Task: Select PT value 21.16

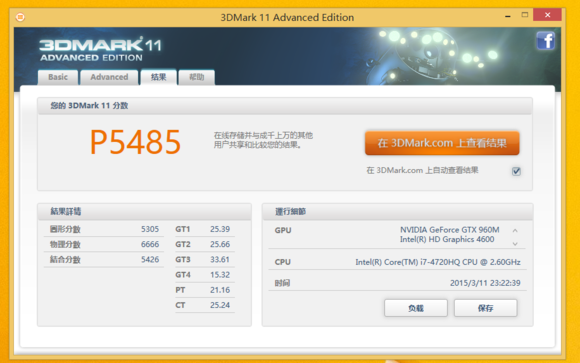Action: tap(220, 290)
